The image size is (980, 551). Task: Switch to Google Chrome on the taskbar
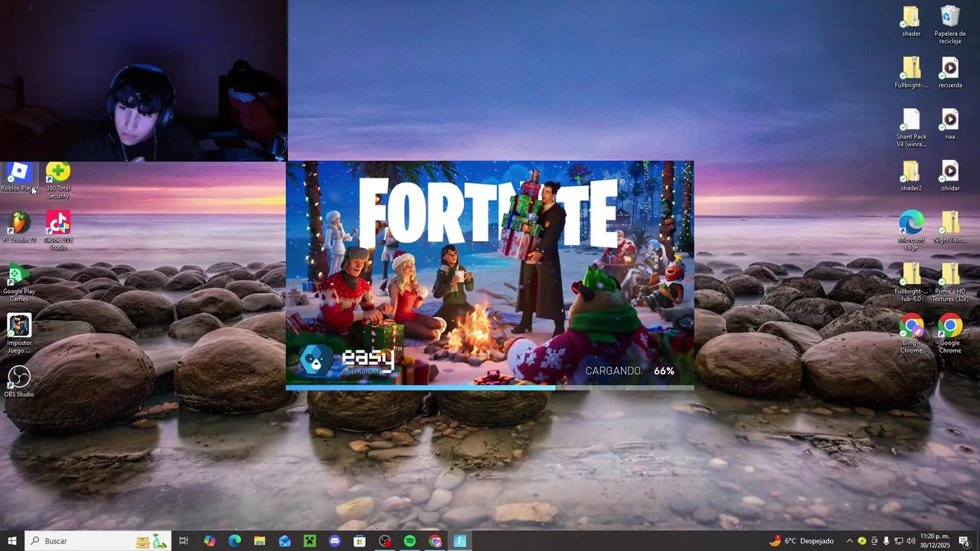(435, 541)
